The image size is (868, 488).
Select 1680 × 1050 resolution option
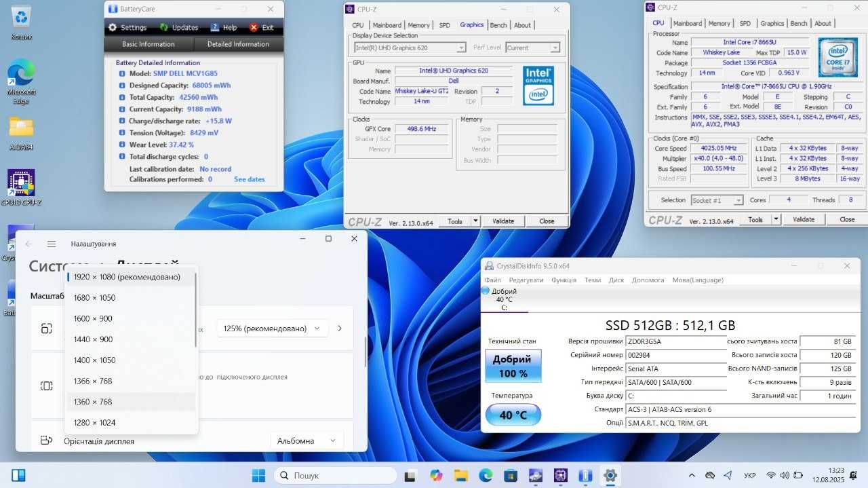tap(132, 298)
